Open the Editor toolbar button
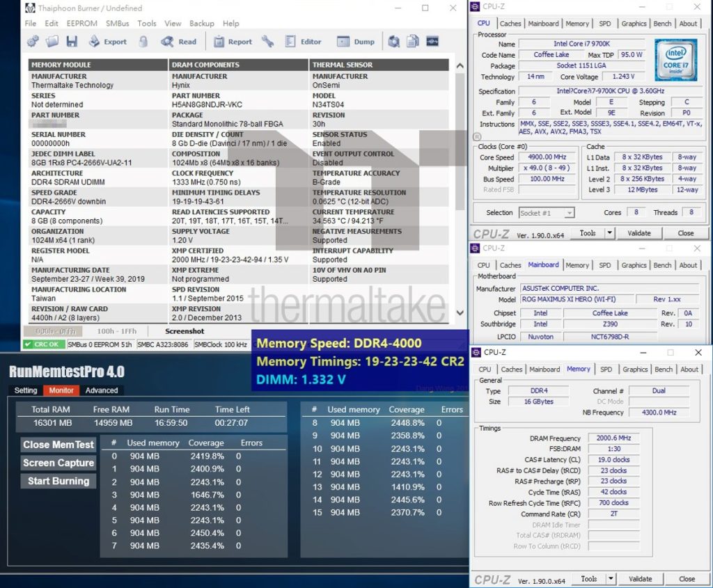 [303, 41]
